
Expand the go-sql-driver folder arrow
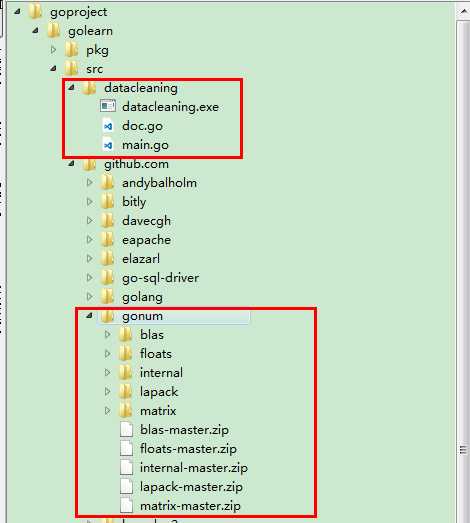click(x=89, y=278)
